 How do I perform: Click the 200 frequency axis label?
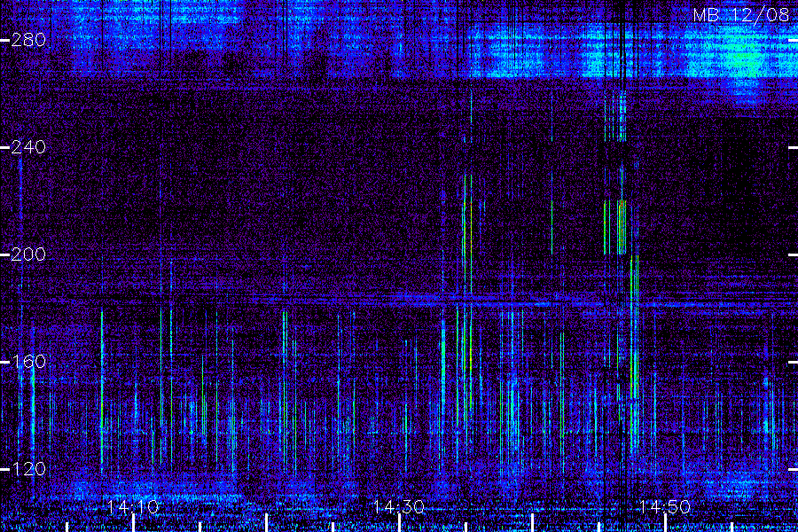(28, 254)
